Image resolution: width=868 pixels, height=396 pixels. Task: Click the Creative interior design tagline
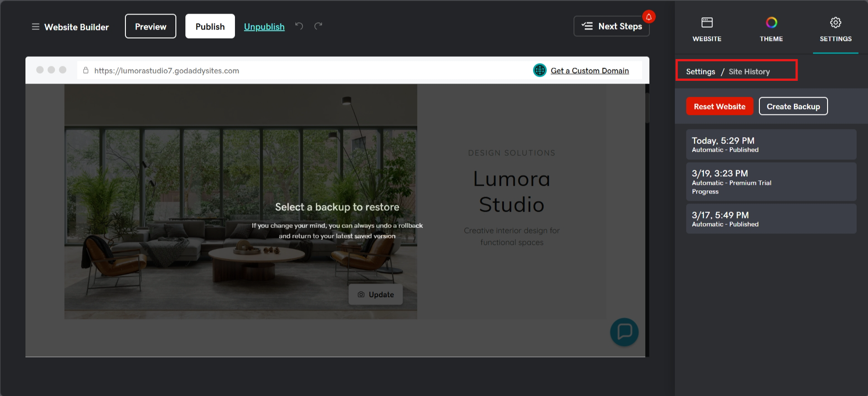(512, 237)
